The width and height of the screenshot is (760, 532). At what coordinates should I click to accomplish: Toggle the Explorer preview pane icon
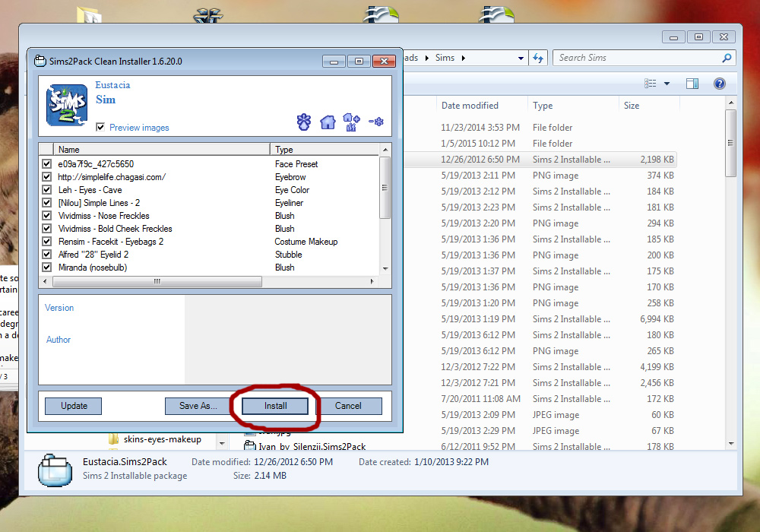click(692, 84)
